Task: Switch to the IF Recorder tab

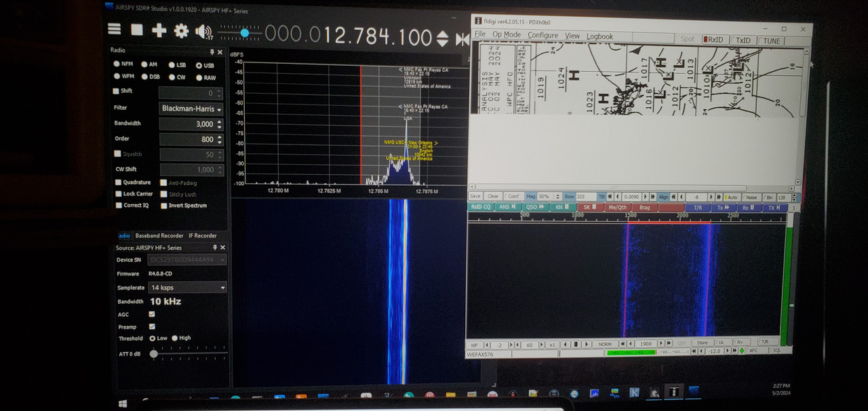Action: click(203, 236)
